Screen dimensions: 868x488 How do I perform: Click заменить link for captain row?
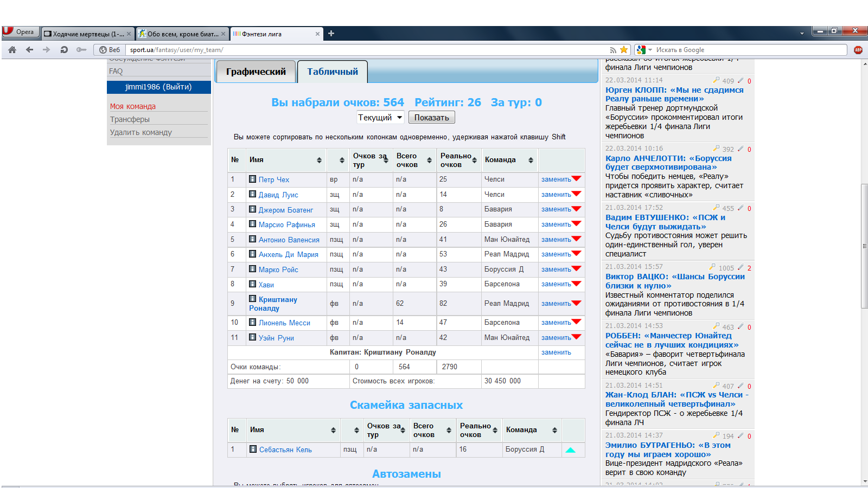[556, 352]
